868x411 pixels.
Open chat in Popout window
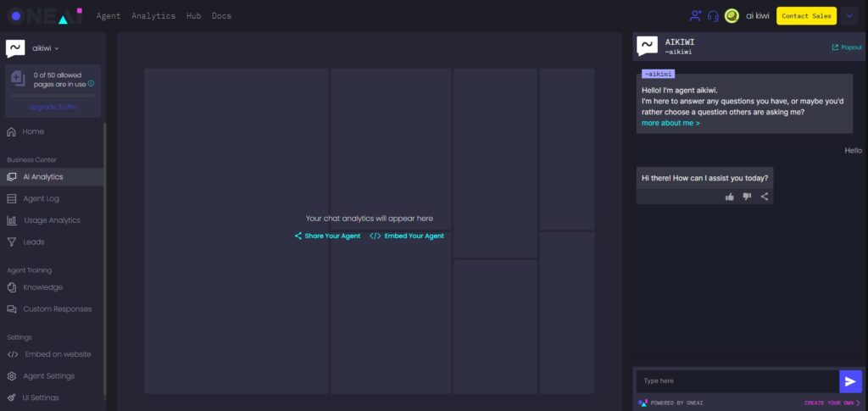coord(847,47)
